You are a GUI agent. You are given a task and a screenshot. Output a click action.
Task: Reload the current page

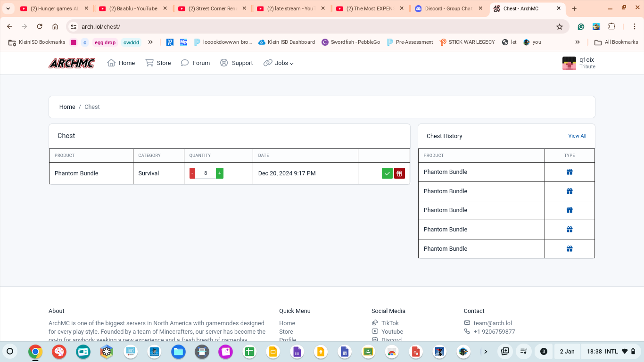point(40,27)
